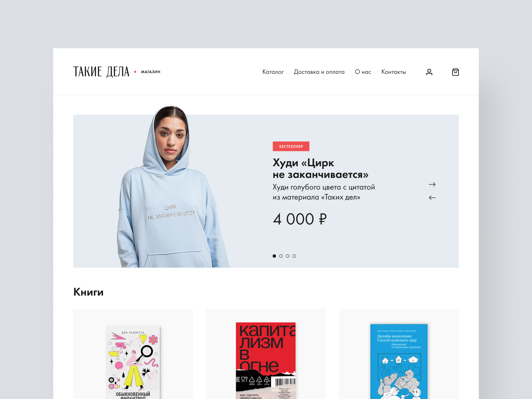532x399 pixels.
Task: Click the МАГАЗИН label next to logo
Action: (151, 72)
